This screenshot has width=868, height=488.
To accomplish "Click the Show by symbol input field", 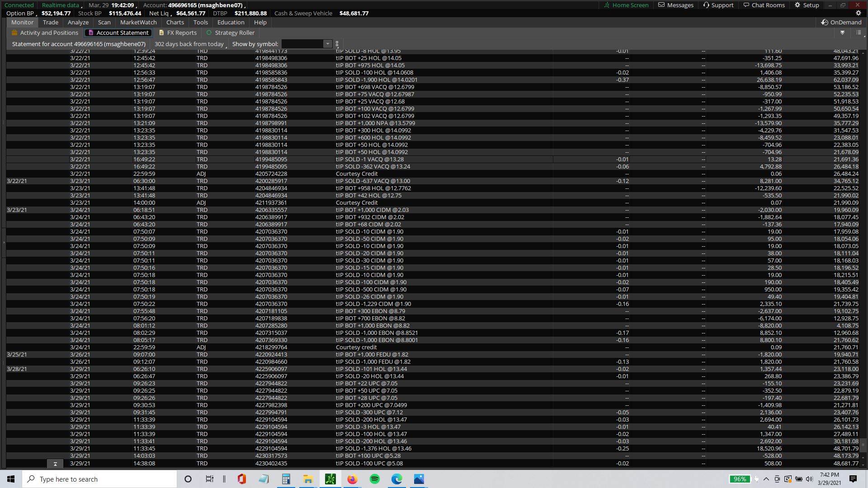I will click(302, 44).
